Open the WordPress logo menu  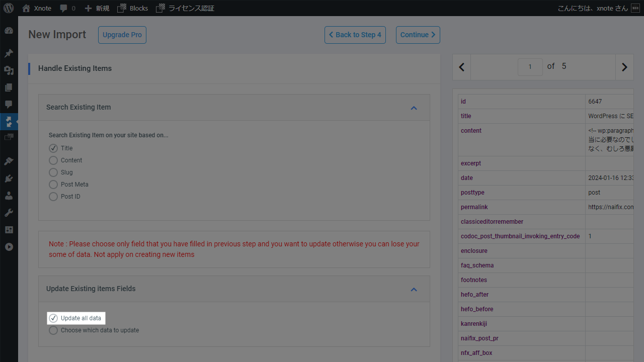click(9, 8)
